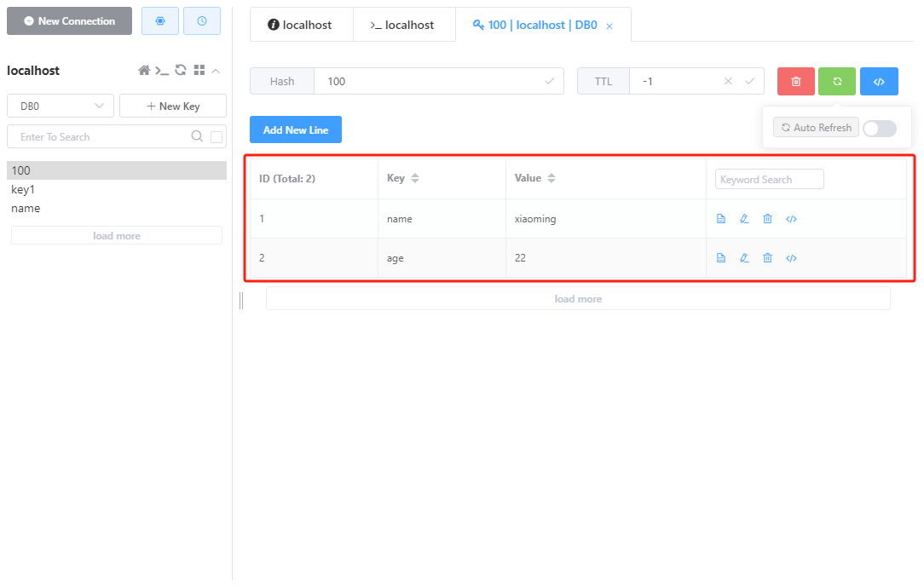This screenshot has height=587, width=924.
Task: Refresh key with green button
Action: (837, 81)
